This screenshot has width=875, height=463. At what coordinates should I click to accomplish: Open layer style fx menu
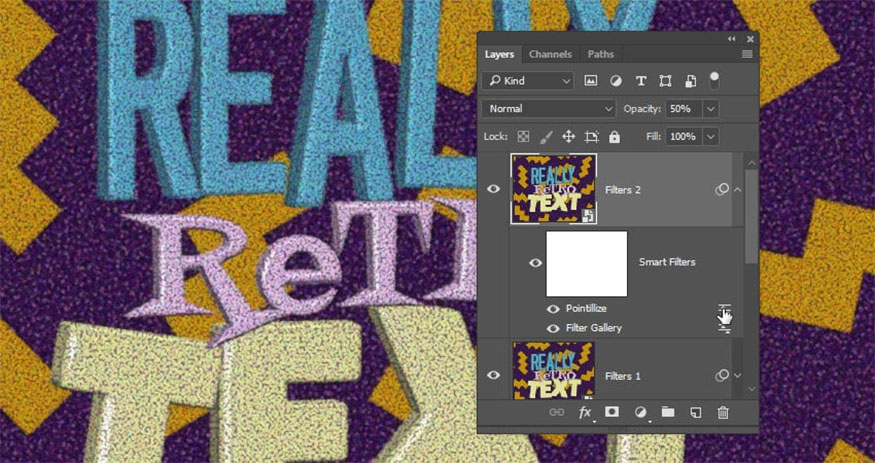[x=585, y=412]
